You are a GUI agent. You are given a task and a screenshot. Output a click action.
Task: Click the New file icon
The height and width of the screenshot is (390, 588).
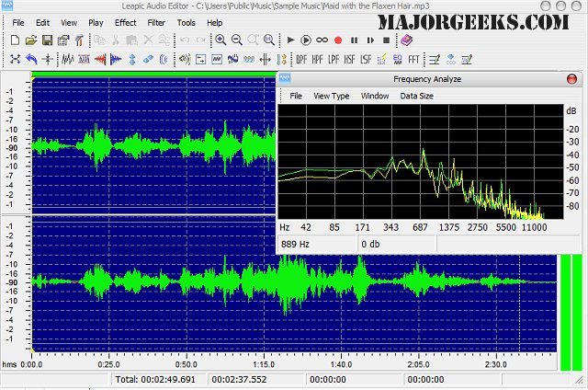[x=16, y=40]
